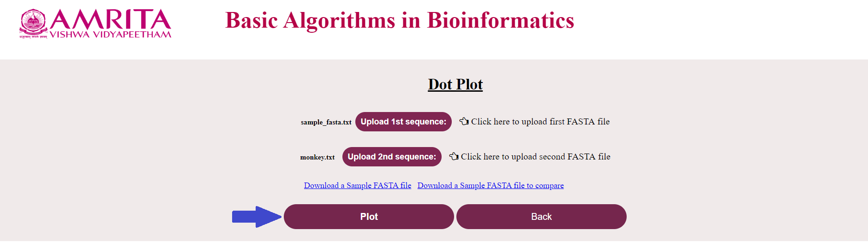Run the Plot button
Image resolution: width=868 pixels, height=242 pixels.
[x=369, y=217]
